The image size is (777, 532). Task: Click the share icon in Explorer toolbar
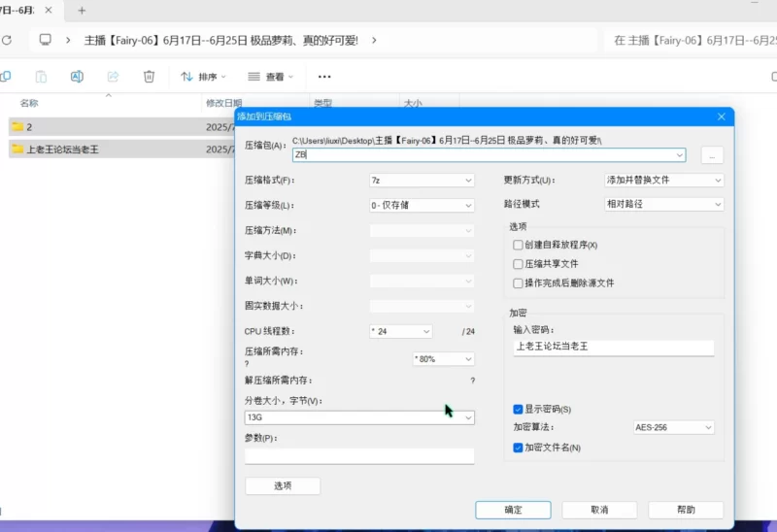coord(113,77)
